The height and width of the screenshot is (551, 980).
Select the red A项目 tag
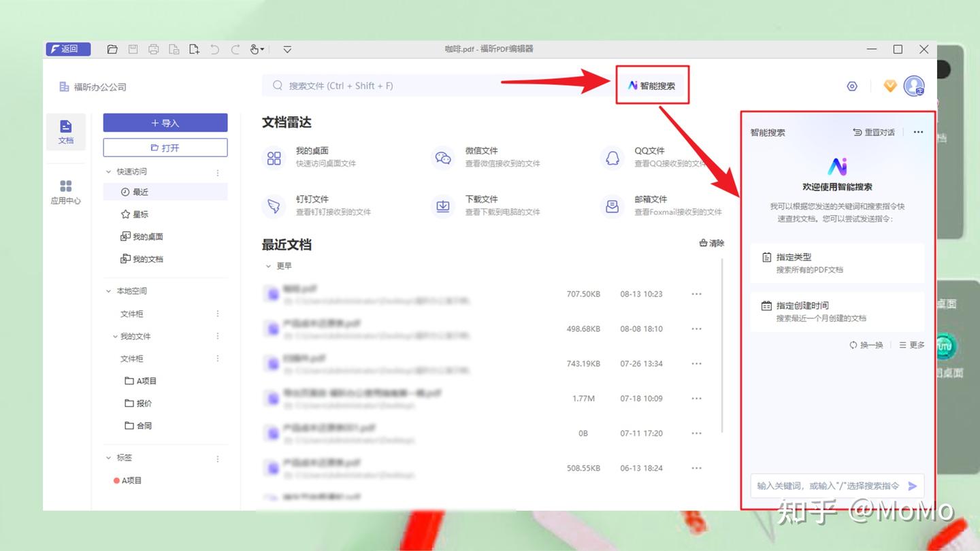128,480
